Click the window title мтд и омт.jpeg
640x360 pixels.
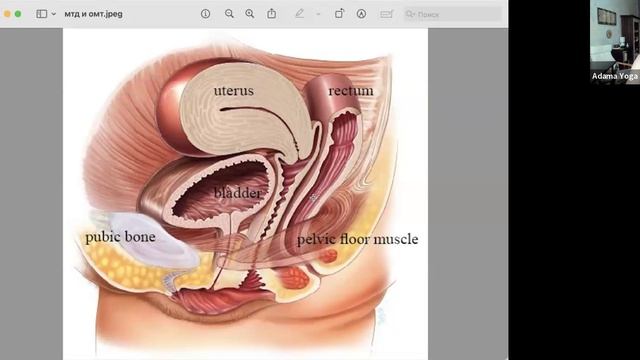(93, 14)
